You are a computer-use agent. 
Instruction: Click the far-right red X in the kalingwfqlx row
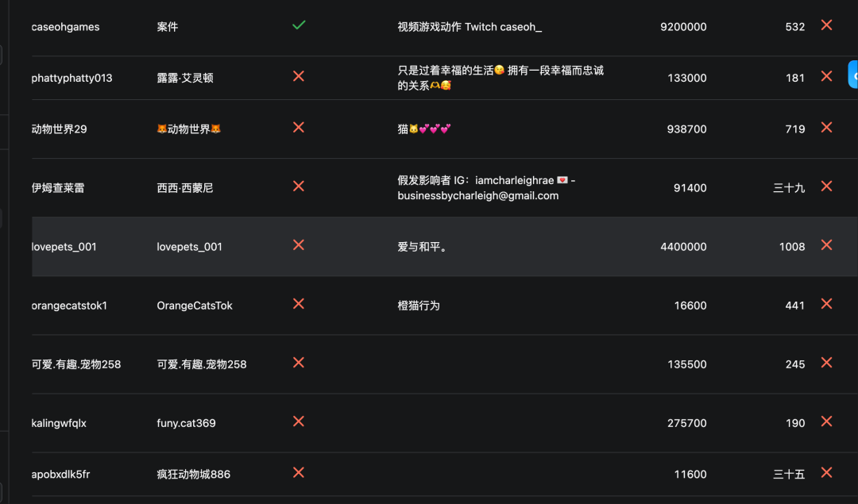click(x=826, y=421)
